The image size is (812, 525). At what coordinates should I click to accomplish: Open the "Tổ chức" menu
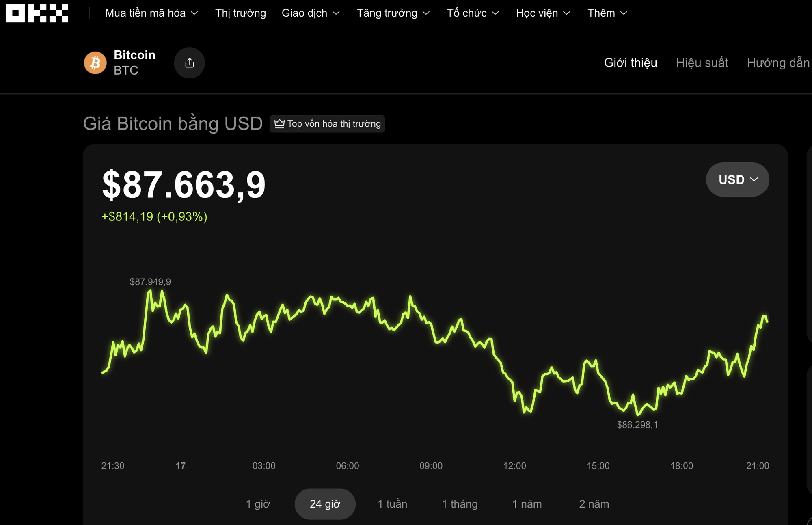tap(473, 13)
